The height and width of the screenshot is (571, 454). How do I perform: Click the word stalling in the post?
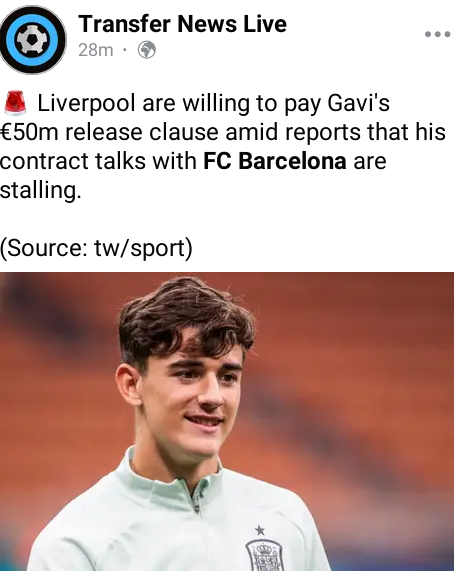click(x=40, y=190)
